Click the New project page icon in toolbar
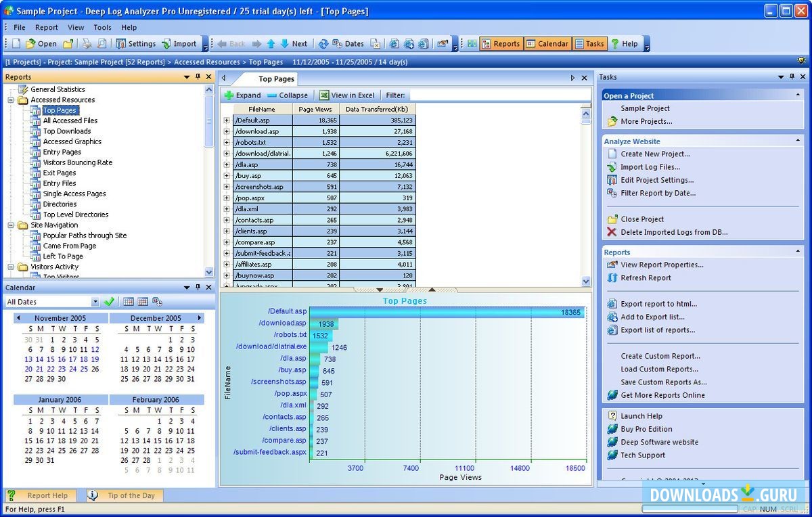812x517 pixels. pos(16,43)
